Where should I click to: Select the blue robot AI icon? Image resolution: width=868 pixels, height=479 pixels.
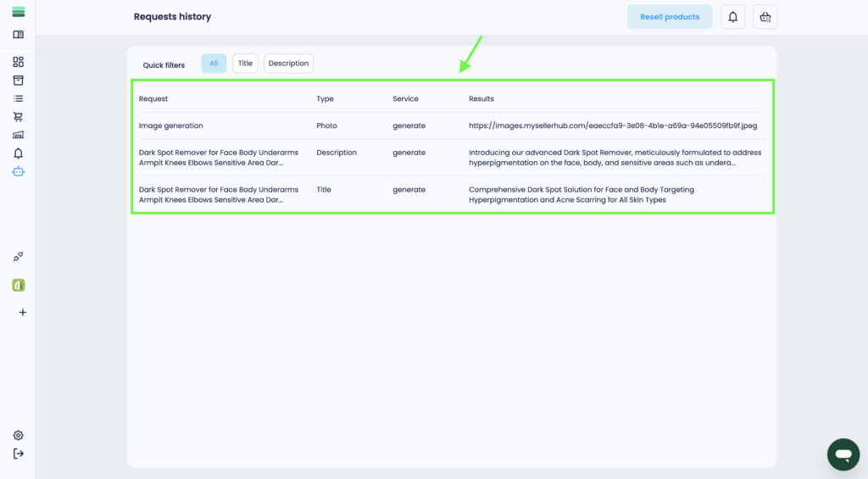click(x=18, y=171)
